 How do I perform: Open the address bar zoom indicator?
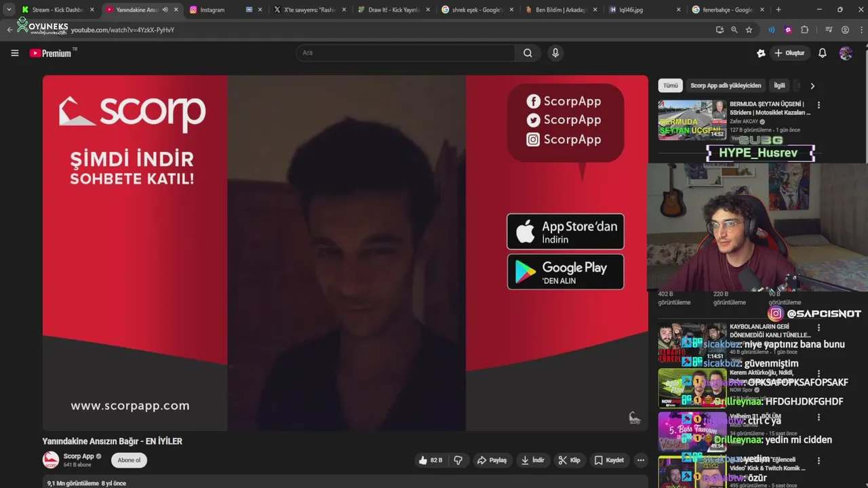coord(734,30)
